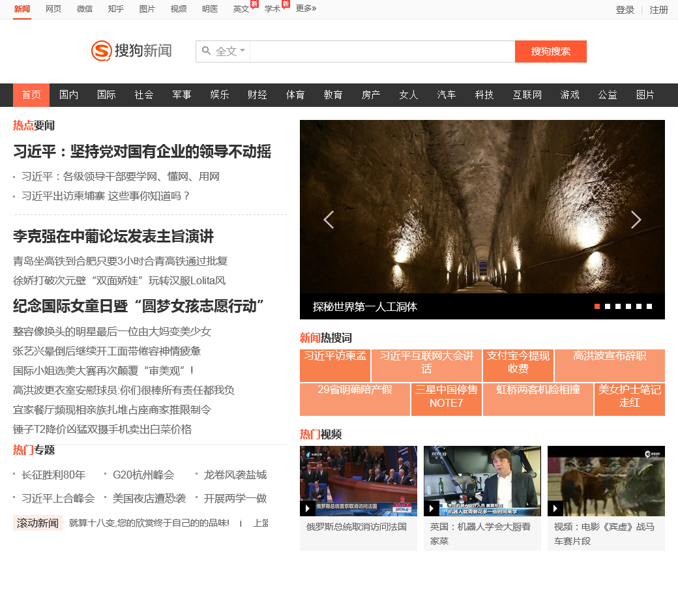Open topic 龙卷风袭盐城

pos(235,475)
